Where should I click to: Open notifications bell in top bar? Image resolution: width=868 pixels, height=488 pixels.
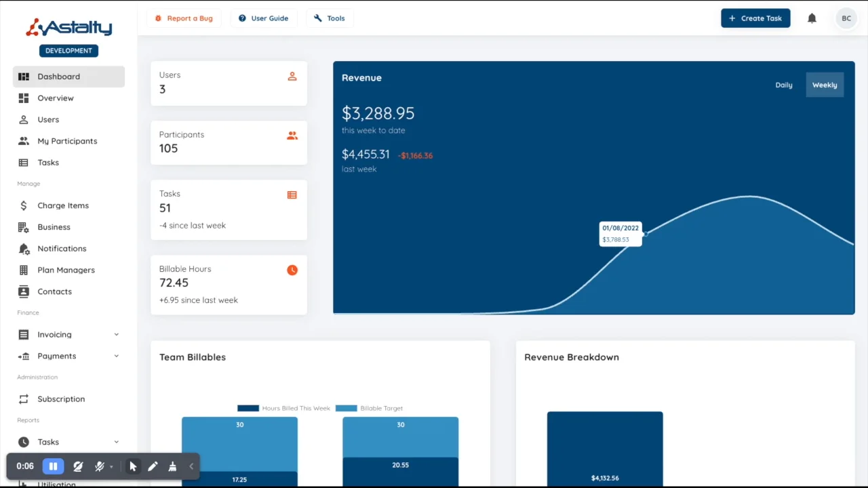pyautogui.click(x=812, y=18)
